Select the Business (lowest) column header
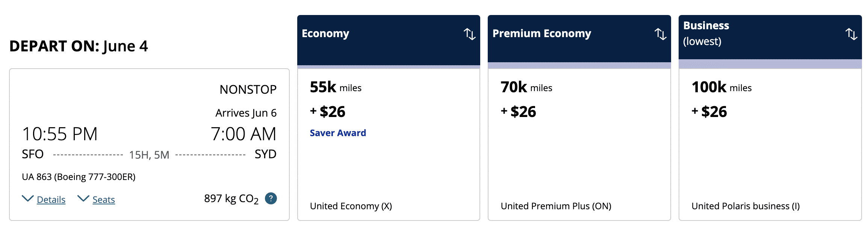The height and width of the screenshot is (225, 868). (x=706, y=33)
